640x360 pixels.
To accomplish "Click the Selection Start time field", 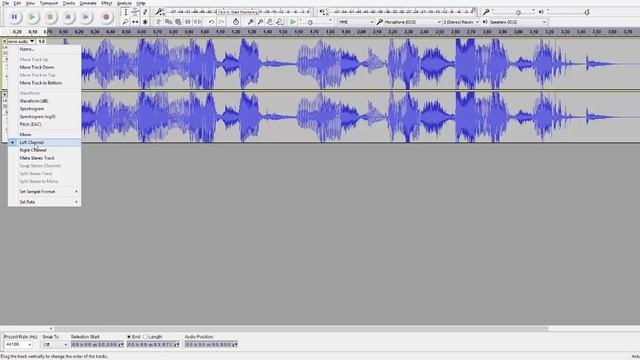I will [x=97, y=344].
